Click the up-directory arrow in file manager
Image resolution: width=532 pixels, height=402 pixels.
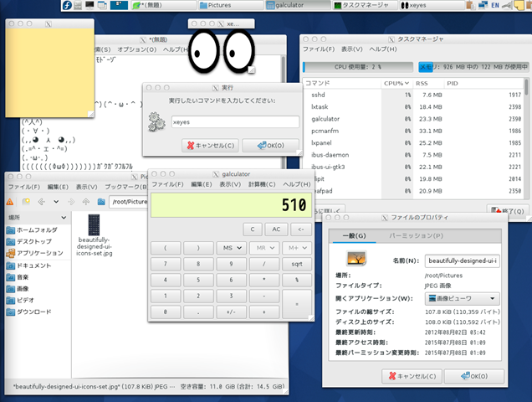[x=86, y=202]
